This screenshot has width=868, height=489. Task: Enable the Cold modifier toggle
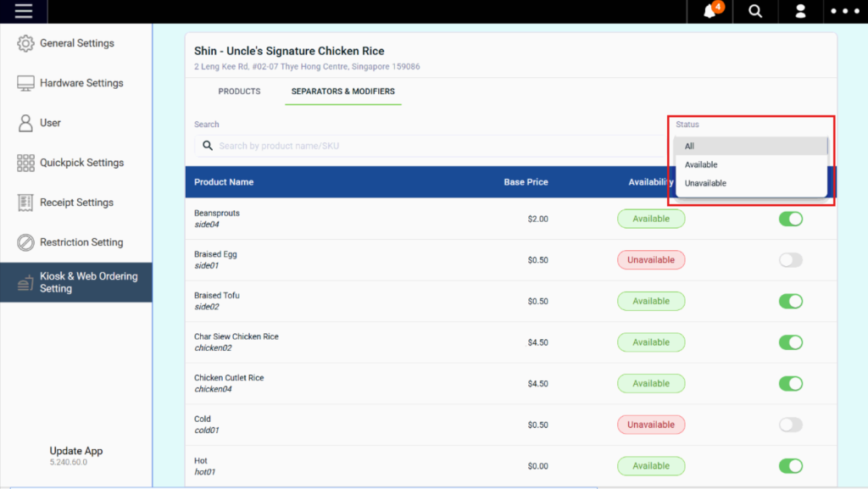(791, 425)
